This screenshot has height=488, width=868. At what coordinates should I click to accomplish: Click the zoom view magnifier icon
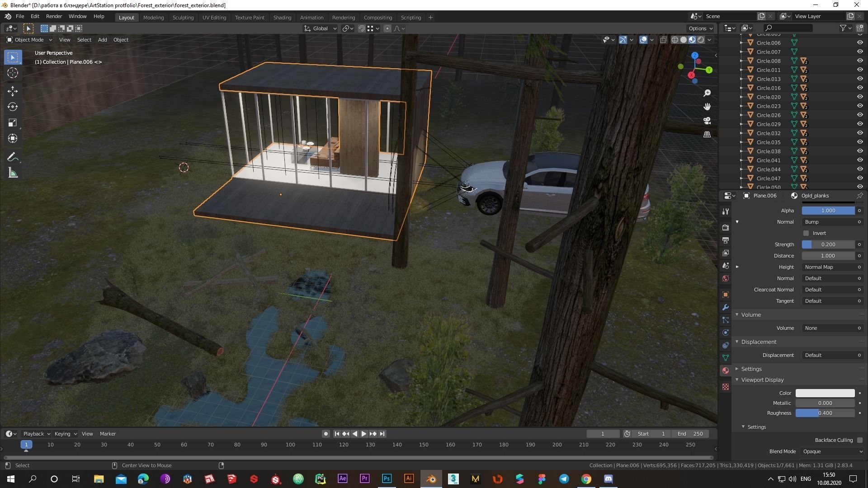coord(707,93)
